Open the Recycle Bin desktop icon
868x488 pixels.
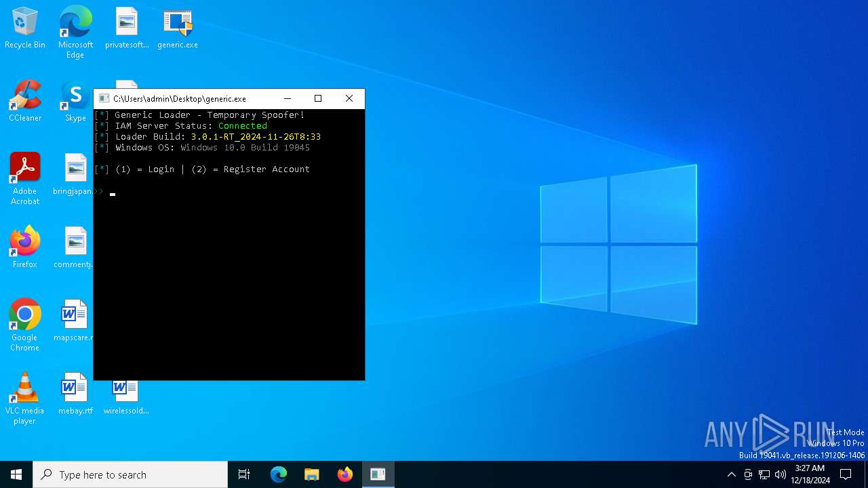25,28
